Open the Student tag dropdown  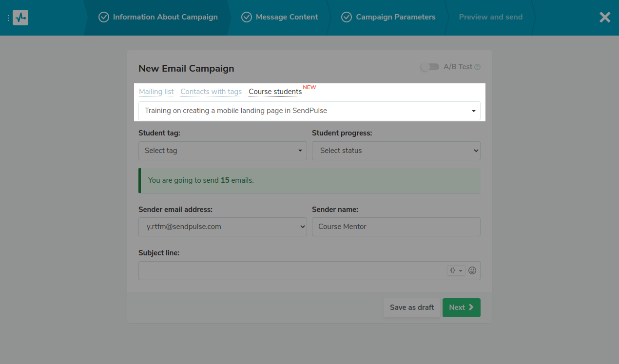coord(222,151)
